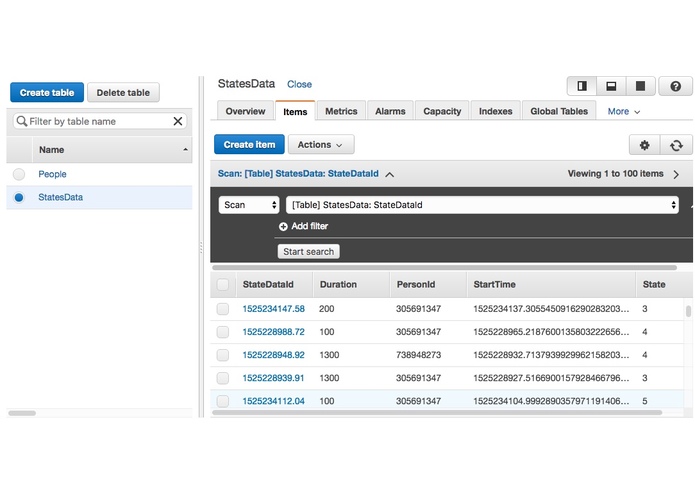Click the search magnifier icon in filter box
Viewport: 695px width, 494px height.
click(x=22, y=121)
